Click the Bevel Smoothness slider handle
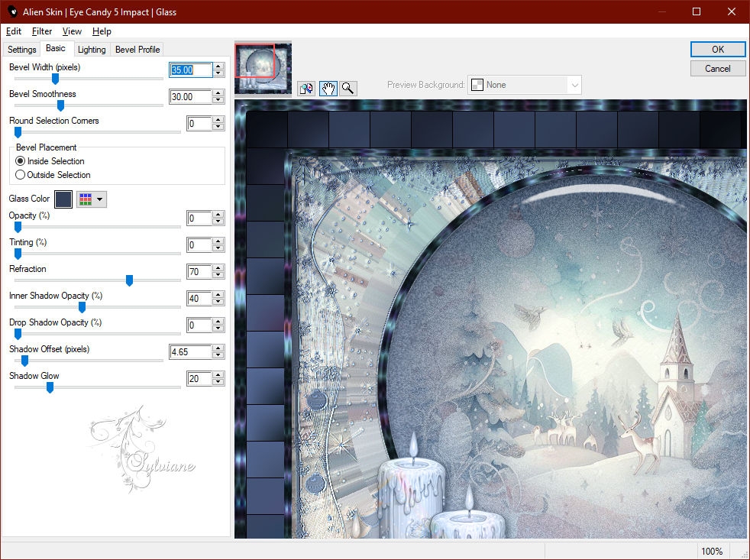The height and width of the screenshot is (560, 750). 61,105
